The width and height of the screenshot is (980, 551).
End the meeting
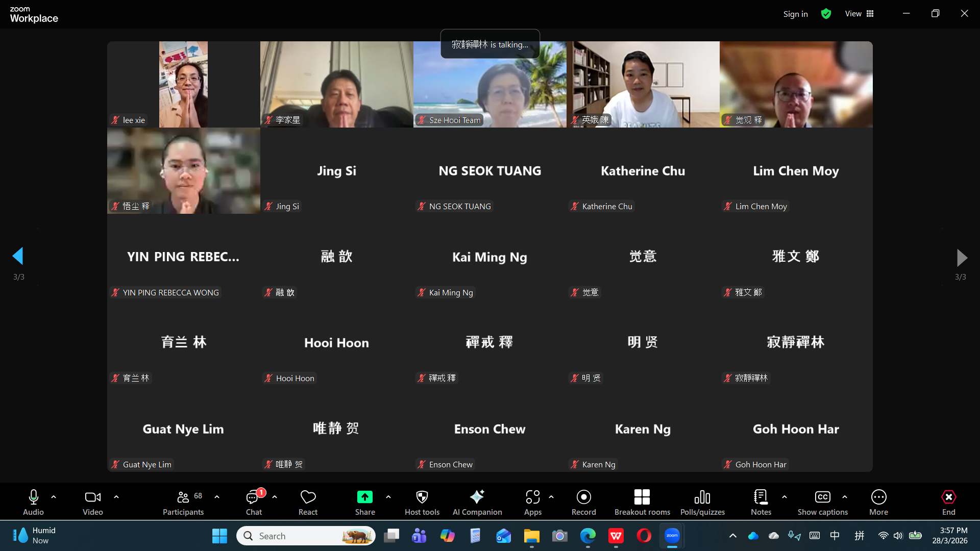[x=948, y=502]
